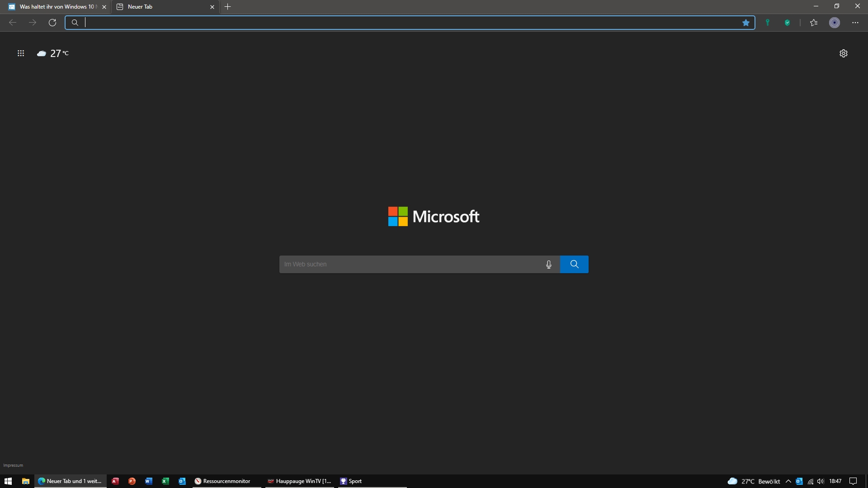Open the green shield extension icon
The image size is (868, 488).
coord(788,23)
